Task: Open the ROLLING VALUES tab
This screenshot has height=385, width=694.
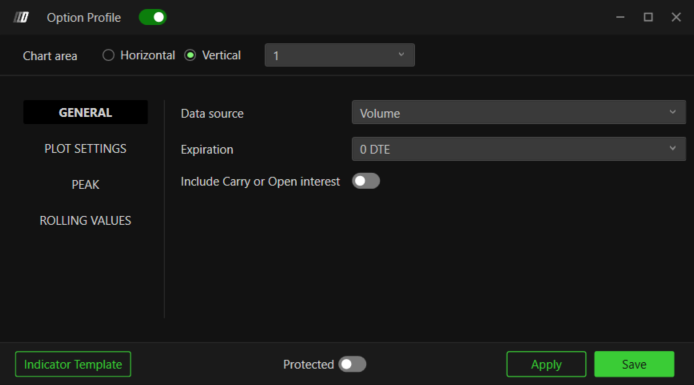Action: (85, 220)
